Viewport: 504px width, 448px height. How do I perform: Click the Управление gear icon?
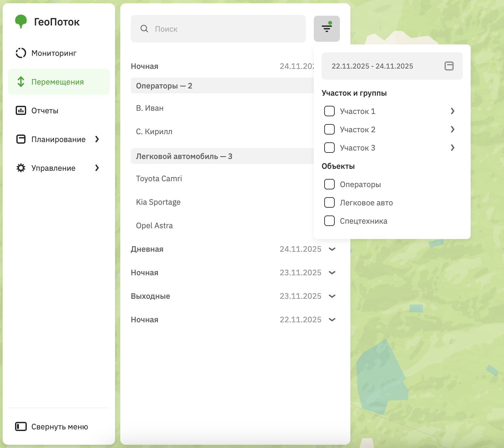click(x=21, y=168)
